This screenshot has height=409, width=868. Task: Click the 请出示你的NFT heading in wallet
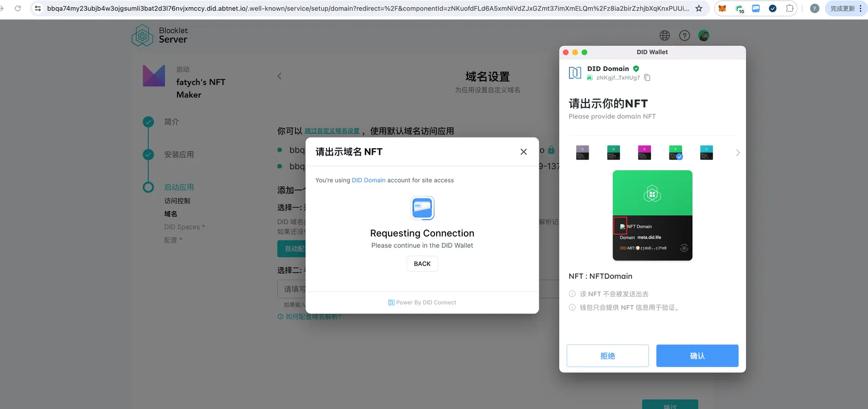tap(608, 104)
